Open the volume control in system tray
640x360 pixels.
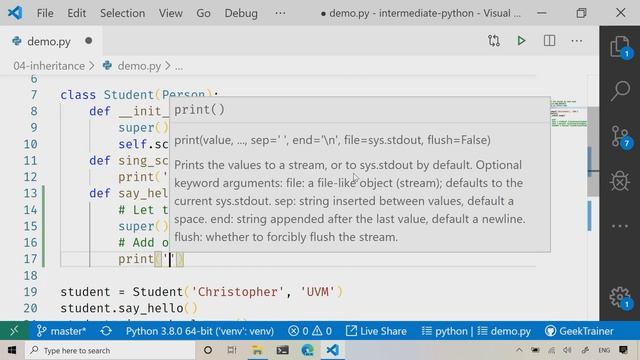tap(567, 350)
